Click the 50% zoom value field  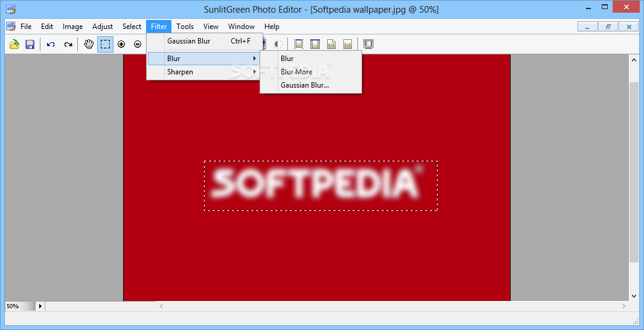[21, 306]
